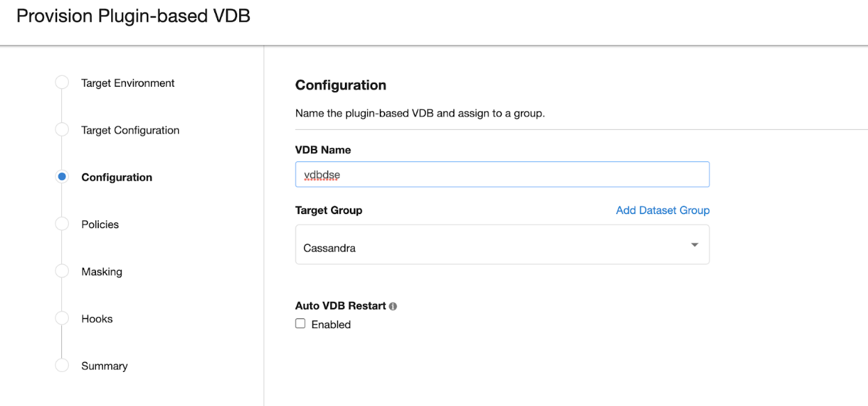This screenshot has height=406, width=868.
Task: Click the Target Configuration step circle
Action: 62,130
